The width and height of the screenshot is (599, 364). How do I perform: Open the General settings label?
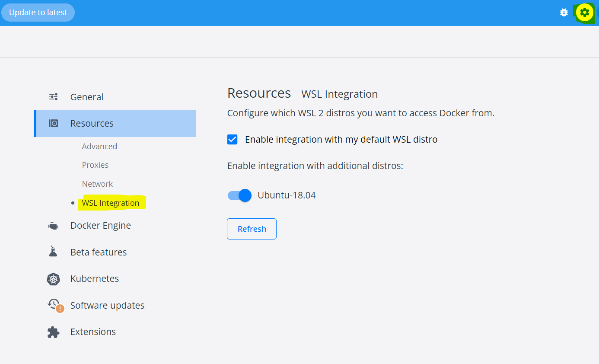[87, 97]
